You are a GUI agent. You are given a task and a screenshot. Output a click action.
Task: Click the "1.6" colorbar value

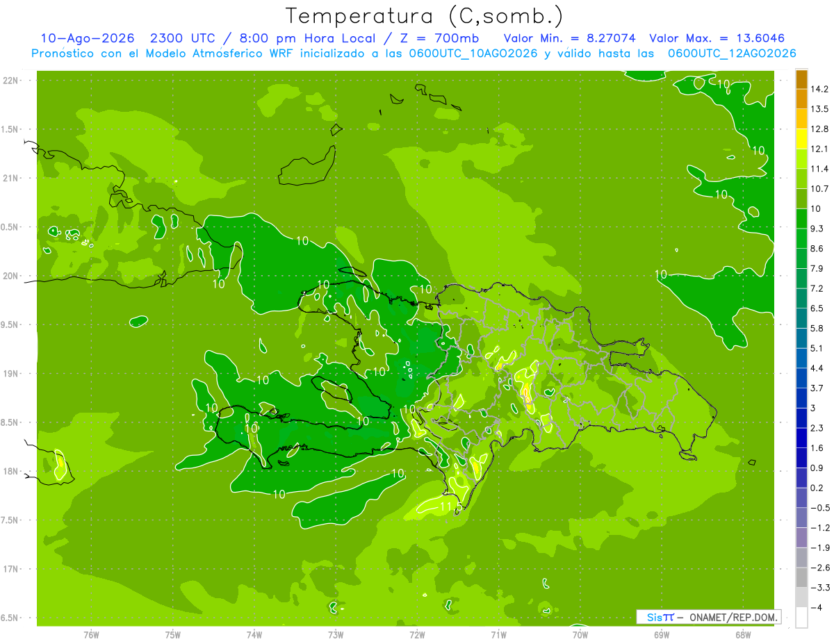coord(817,448)
